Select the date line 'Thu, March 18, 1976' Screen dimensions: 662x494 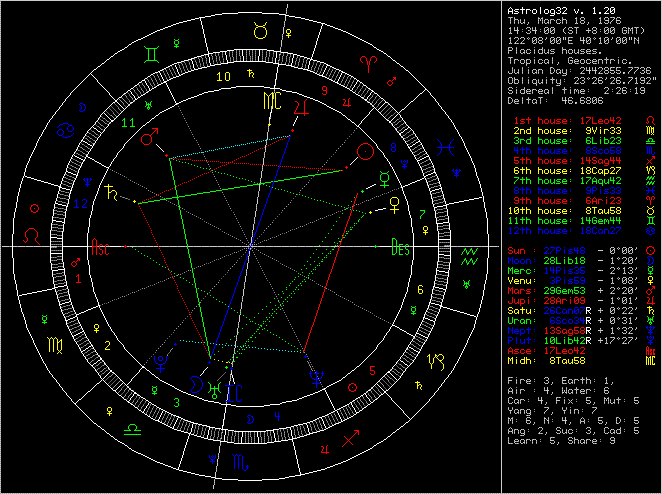pos(564,21)
